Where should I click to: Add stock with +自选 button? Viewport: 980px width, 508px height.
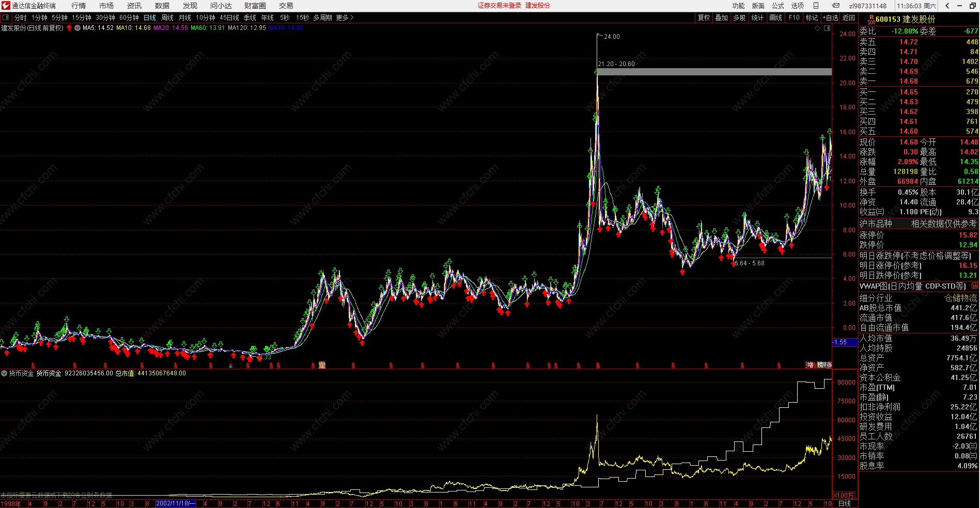[x=830, y=18]
